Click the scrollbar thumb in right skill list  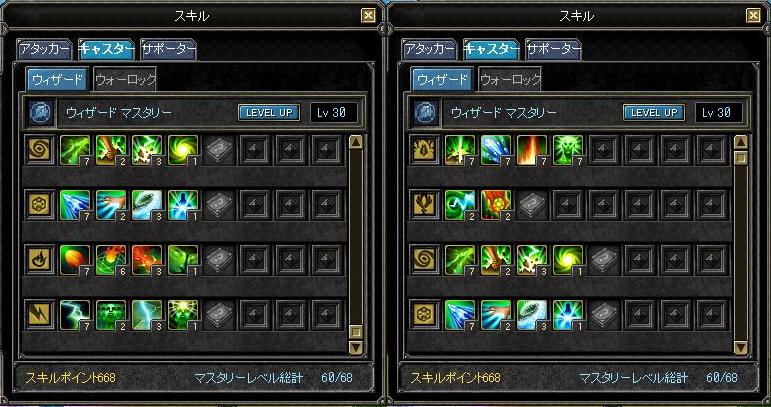click(741, 158)
